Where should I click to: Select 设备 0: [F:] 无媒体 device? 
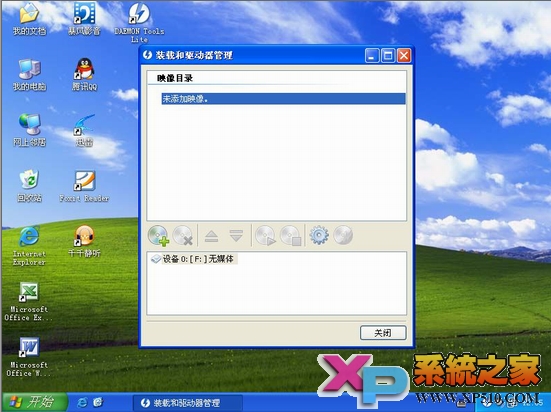194,259
